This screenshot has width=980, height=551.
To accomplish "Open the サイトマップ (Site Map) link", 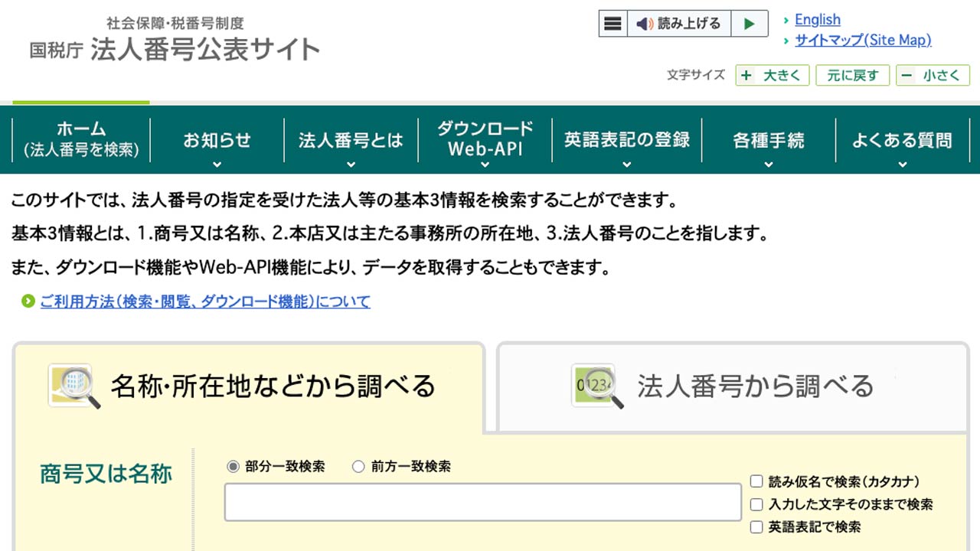I will pos(863,41).
